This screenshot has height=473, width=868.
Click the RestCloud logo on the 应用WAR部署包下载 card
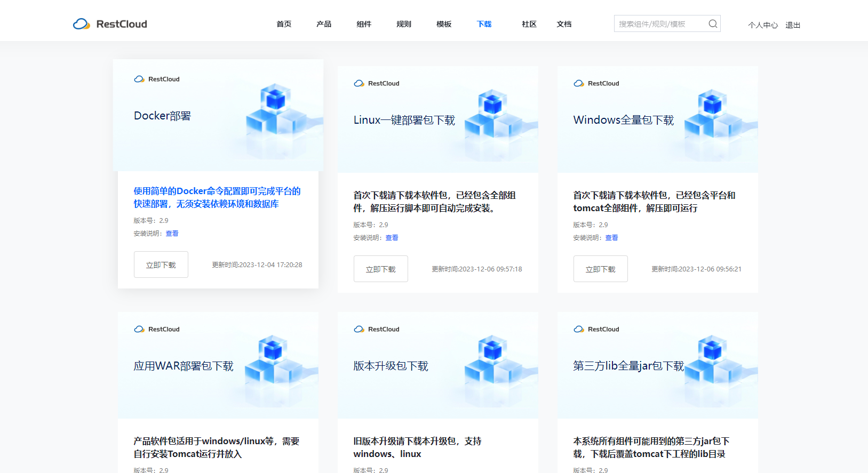tap(157, 329)
